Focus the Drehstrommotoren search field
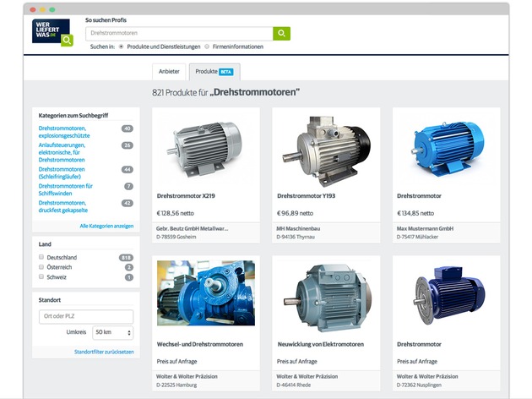The height and width of the screenshot is (399, 532). point(179,33)
